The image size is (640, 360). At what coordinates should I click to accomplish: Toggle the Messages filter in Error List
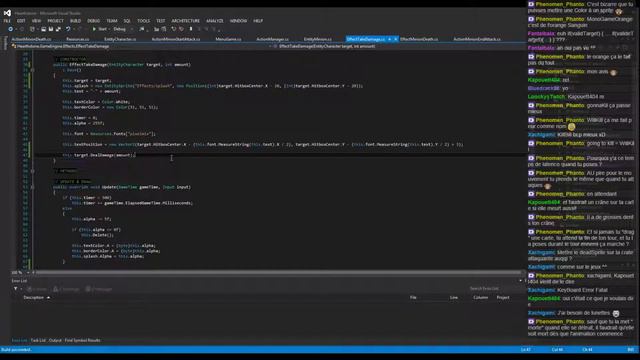coord(99,289)
